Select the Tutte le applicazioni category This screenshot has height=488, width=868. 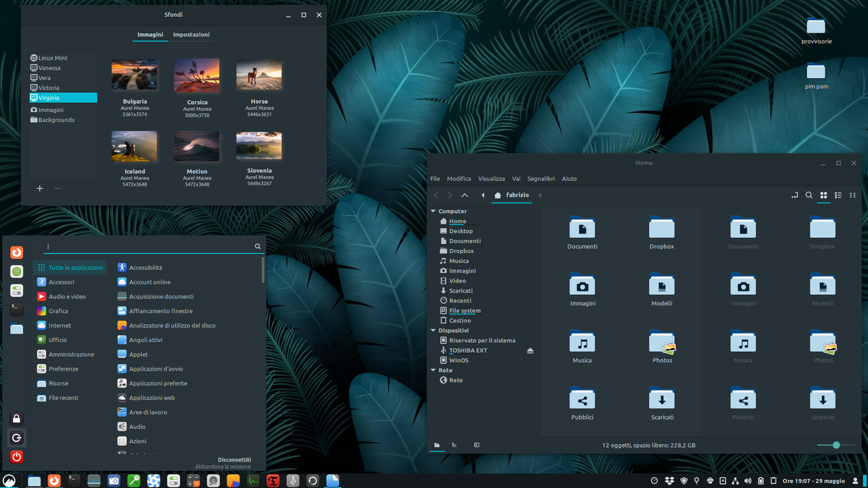[70, 268]
